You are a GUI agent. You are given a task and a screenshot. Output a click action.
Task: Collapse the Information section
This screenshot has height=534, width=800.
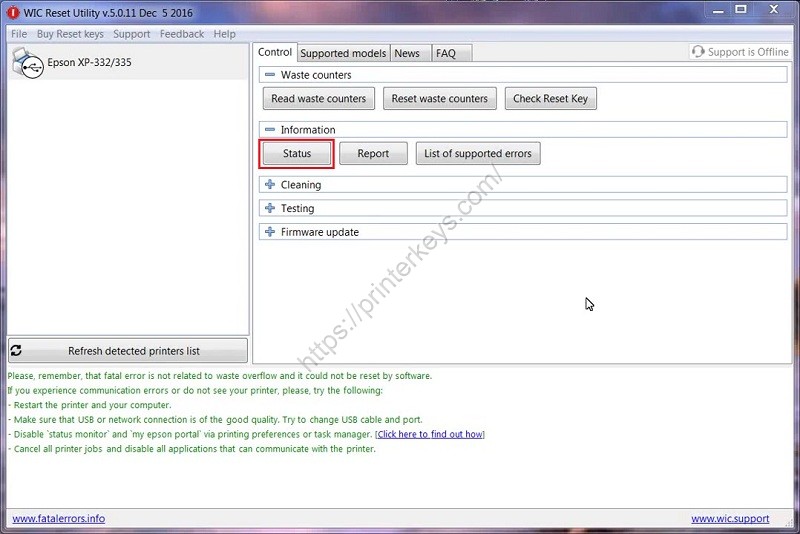click(x=270, y=130)
